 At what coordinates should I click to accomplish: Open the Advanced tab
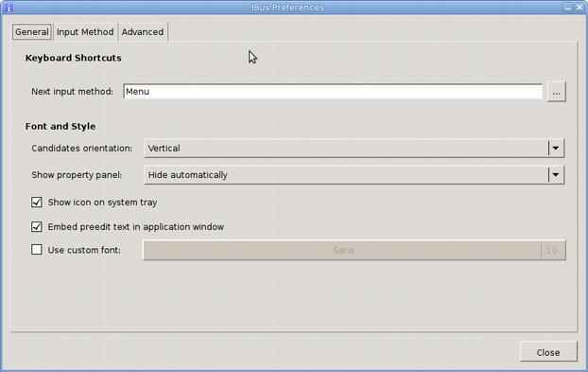[x=143, y=32]
